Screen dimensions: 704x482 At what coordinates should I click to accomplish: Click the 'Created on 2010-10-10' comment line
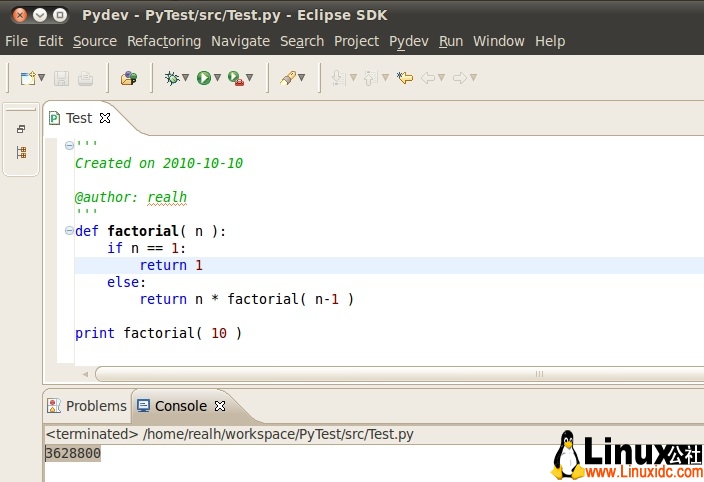pyautogui.click(x=159, y=163)
